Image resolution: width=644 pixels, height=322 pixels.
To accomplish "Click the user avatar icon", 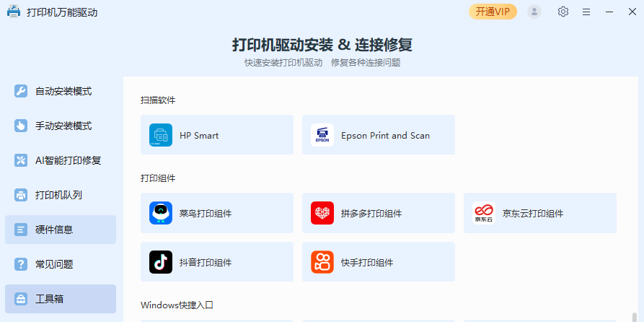I will 534,12.
